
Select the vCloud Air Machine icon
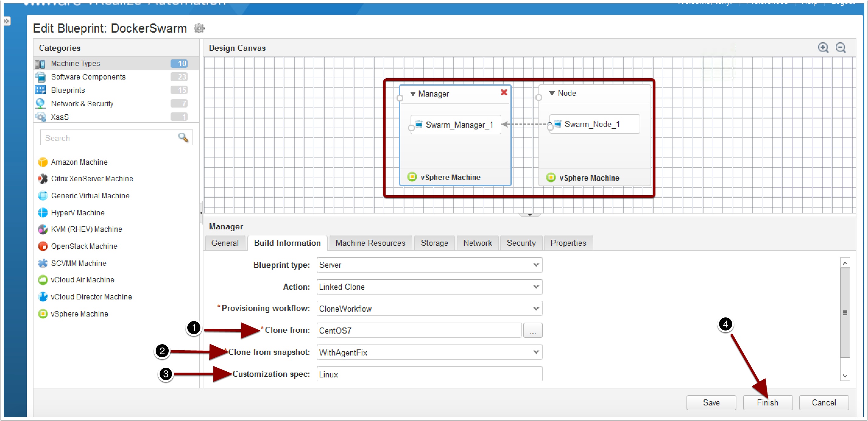tap(43, 280)
